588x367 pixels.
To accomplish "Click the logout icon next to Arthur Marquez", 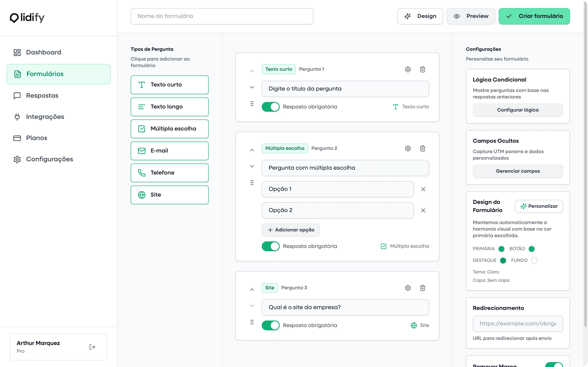I will [x=92, y=347].
